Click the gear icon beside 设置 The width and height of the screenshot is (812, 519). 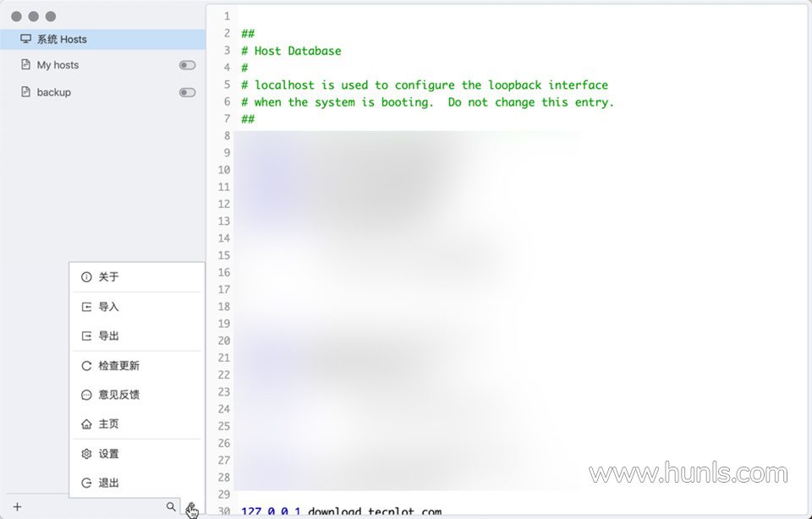[86, 454]
